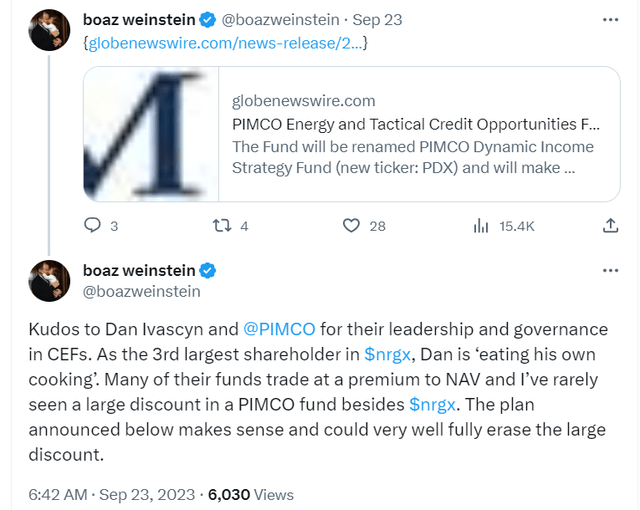Screen dimensions: 640x510
Task: Click the first $nrgx cashtag
Action: (389, 353)
